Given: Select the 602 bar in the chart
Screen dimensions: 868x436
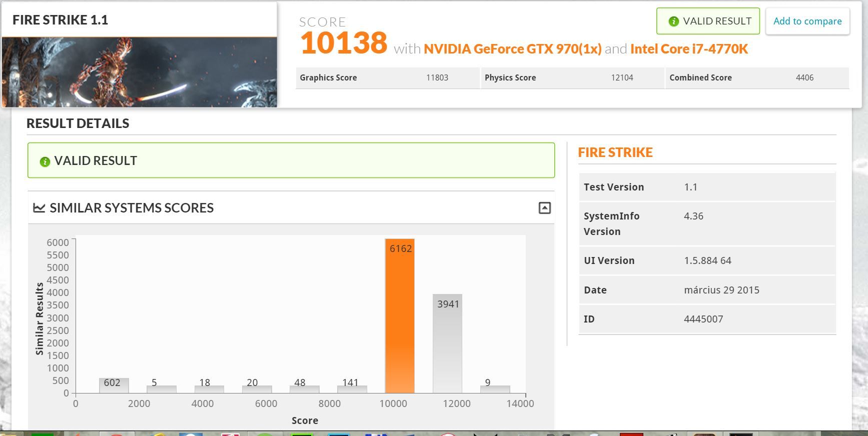Looking at the screenshot, I should pyautogui.click(x=114, y=385).
